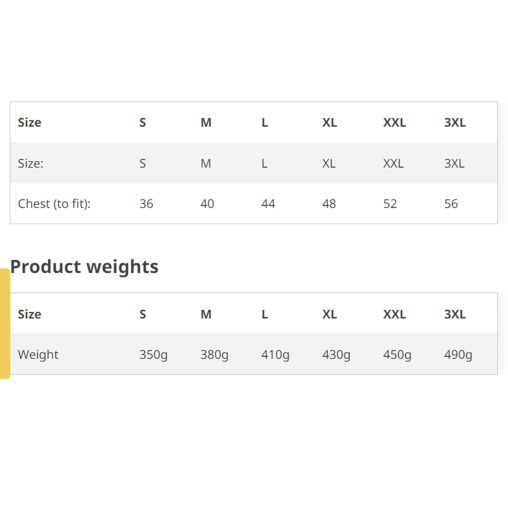Click the 450g weight for XXL
The height and width of the screenshot is (508, 508).
(397, 355)
